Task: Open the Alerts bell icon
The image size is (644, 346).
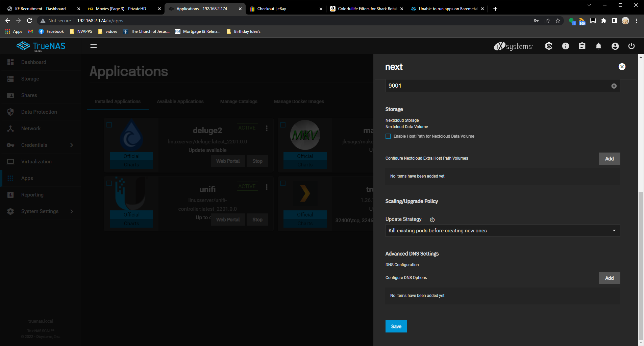Action: click(x=598, y=46)
